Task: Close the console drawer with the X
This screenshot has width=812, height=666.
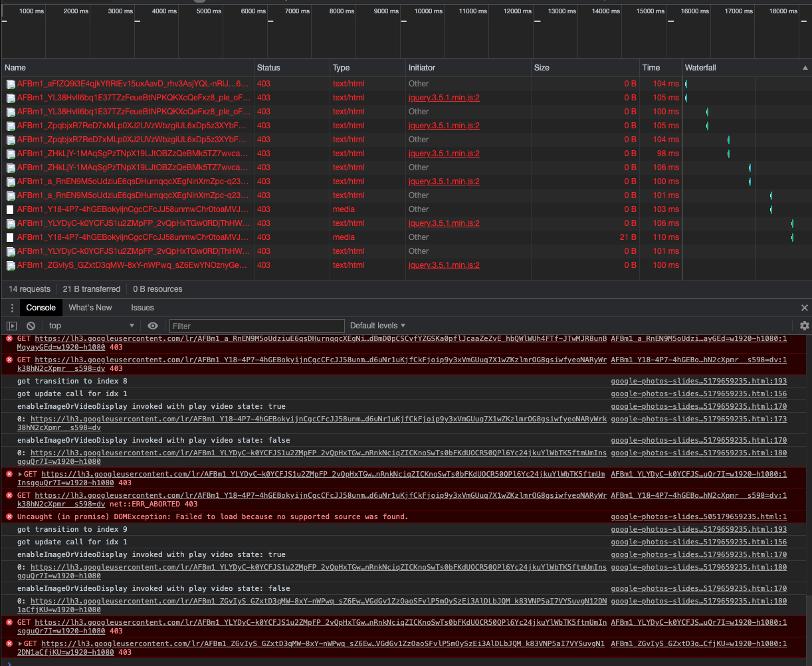Action: tap(803, 308)
